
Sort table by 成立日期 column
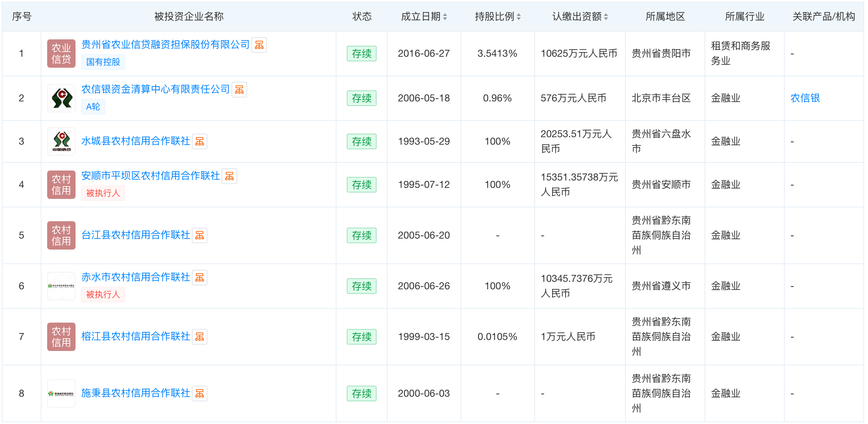(445, 17)
